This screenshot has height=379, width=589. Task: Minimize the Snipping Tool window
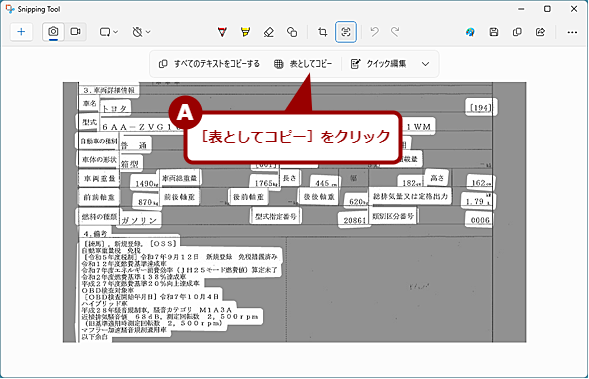(521, 9)
